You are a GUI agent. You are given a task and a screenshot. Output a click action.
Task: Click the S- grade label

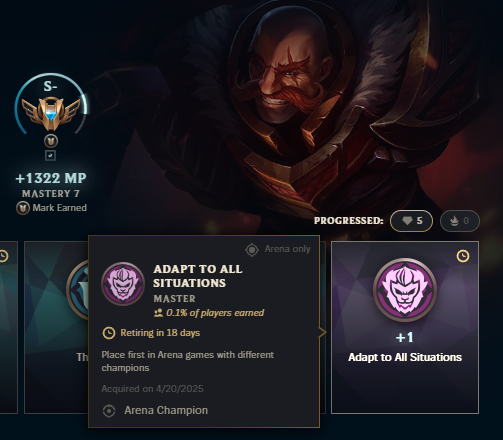[50, 86]
